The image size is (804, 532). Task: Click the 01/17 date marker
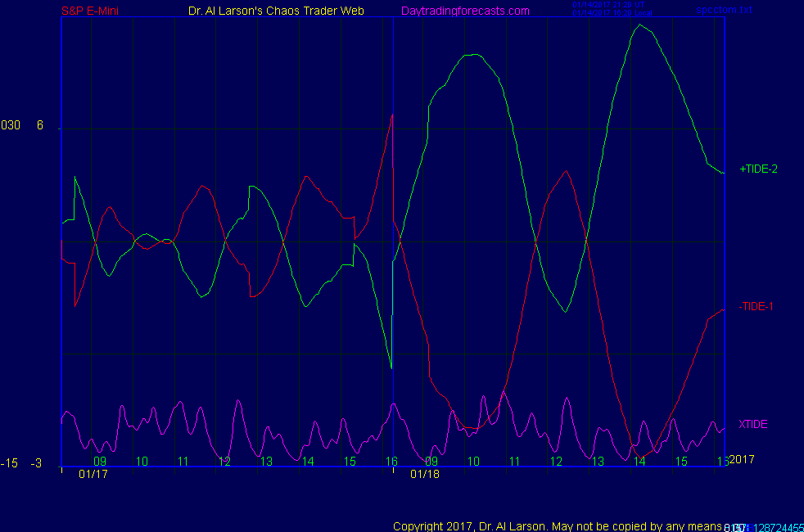pyautogui.click(x=93, y=474)
